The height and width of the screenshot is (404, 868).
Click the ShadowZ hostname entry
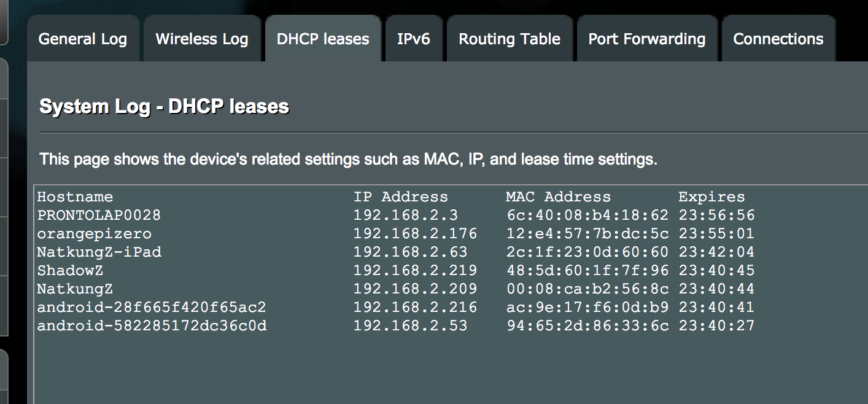tap(70, 271)
